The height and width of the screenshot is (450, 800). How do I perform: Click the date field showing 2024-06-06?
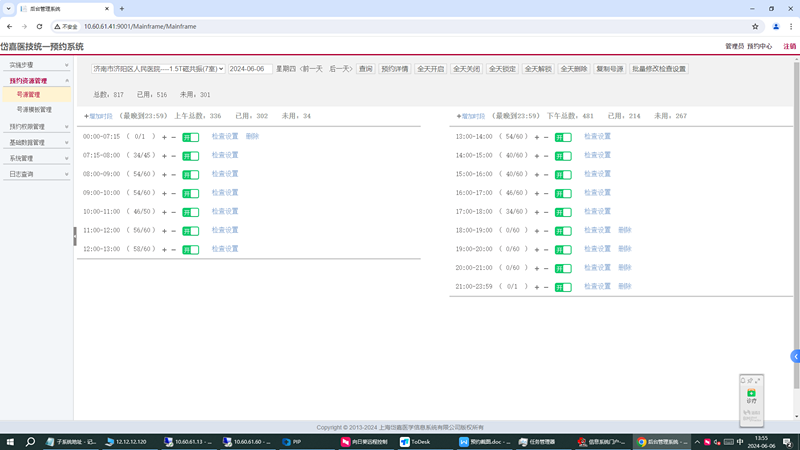(x=250, y=69)
